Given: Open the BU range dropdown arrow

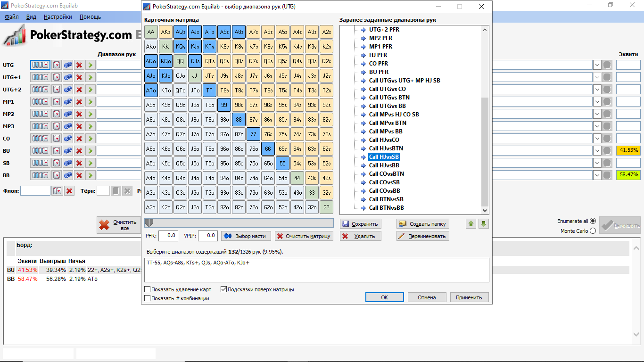Looking at the screenshot, I should (x=597, y=150).
